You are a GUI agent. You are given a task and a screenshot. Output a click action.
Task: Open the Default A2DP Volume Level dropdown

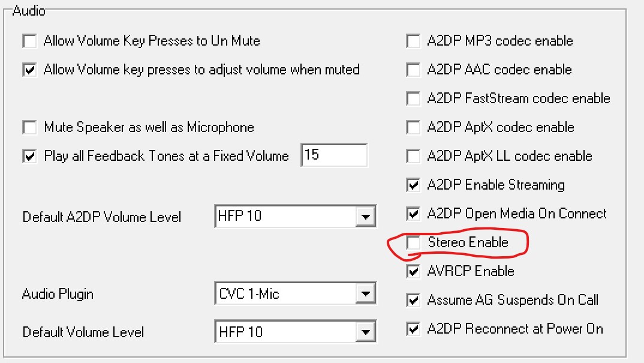click(364, 216)
